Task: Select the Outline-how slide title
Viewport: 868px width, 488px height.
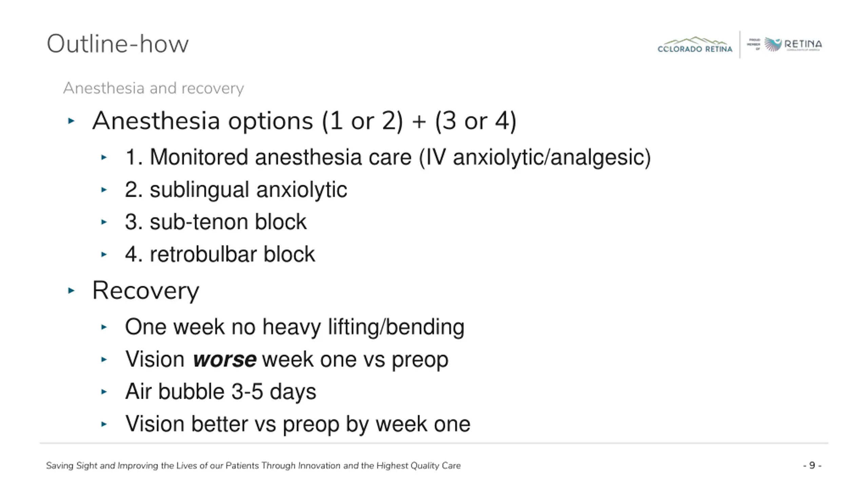Action: click(118, 44)
